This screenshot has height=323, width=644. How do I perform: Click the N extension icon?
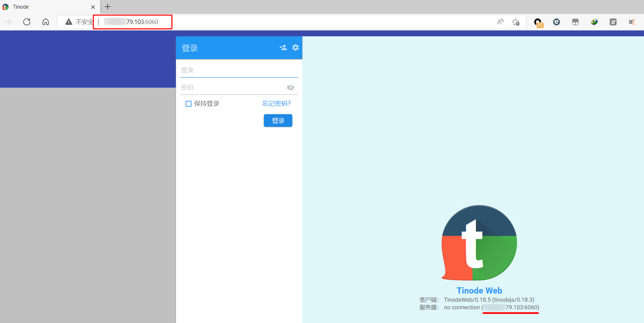632,22
